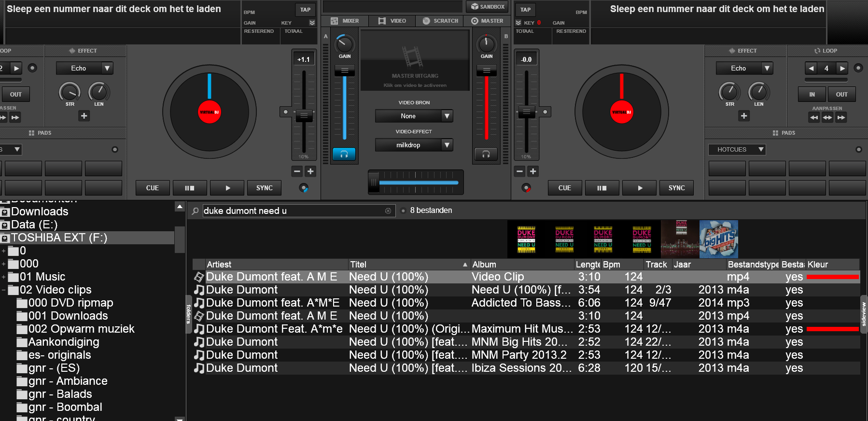Sort by Titel column
This screenshot has height=421, width=868.
pyautogui.click(x=408, y=265)
